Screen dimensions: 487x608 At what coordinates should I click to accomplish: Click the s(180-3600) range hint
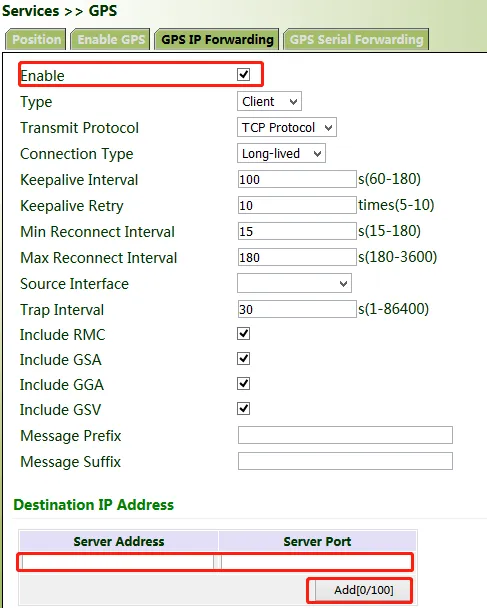coord(398,257)
